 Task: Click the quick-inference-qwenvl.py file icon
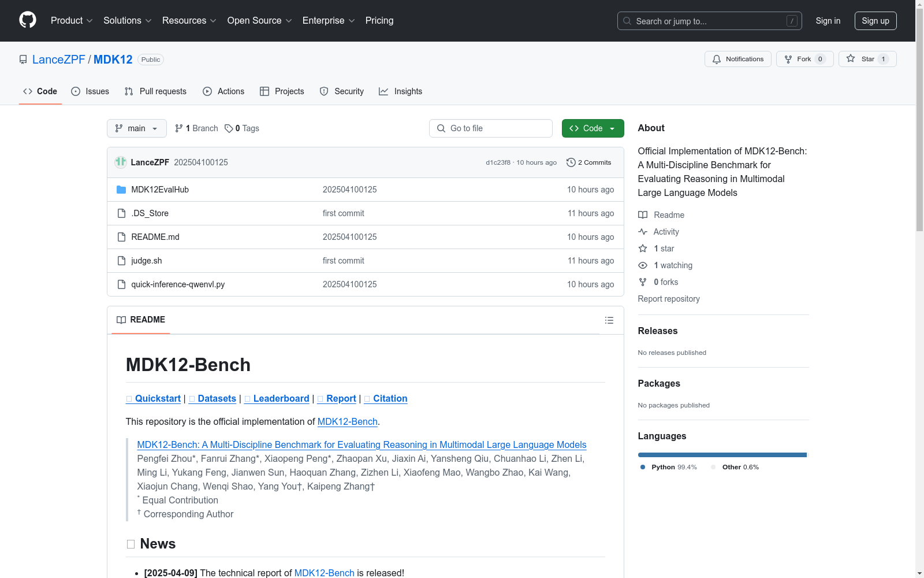[x=121, y=284]
